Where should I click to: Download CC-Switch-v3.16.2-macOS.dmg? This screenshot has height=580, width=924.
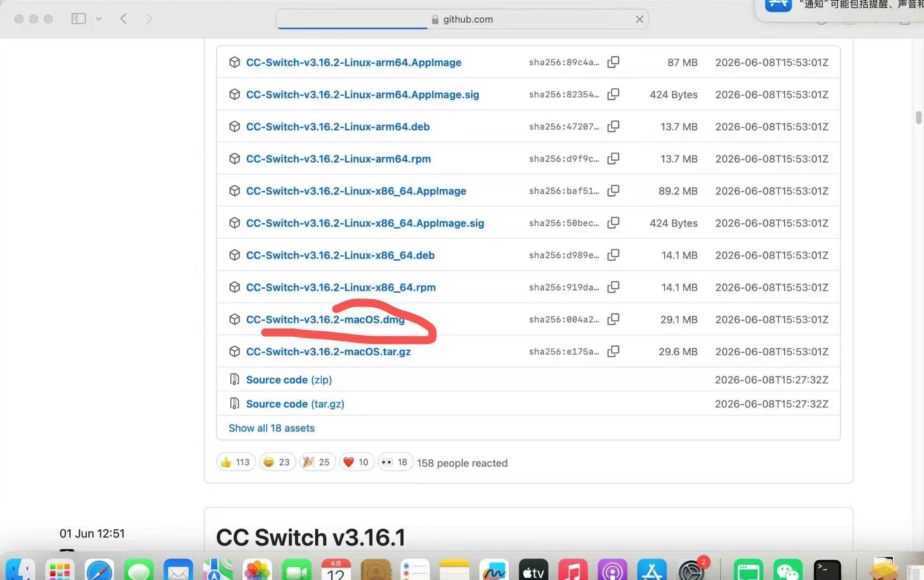tap(325, 319)
